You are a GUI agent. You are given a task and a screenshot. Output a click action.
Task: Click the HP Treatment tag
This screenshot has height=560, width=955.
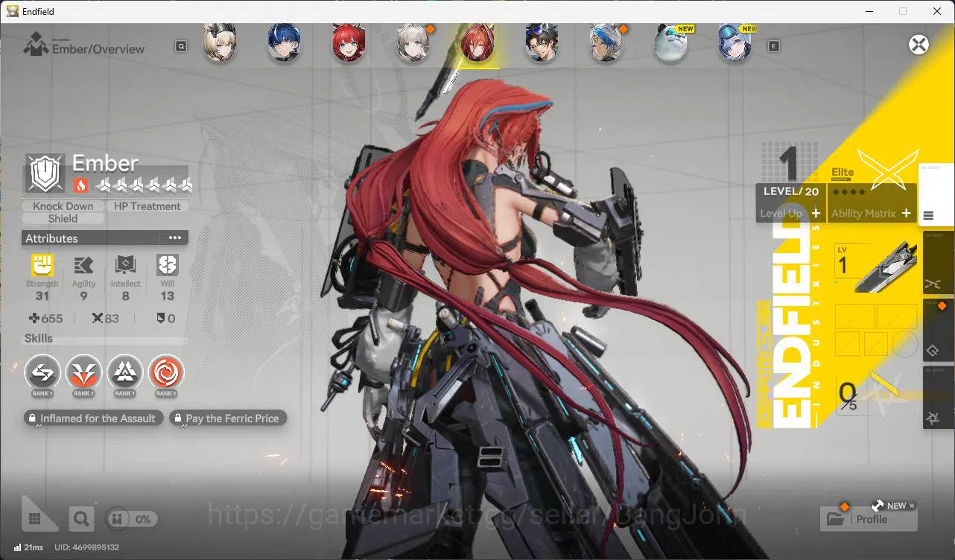click(x=147, y=206)
